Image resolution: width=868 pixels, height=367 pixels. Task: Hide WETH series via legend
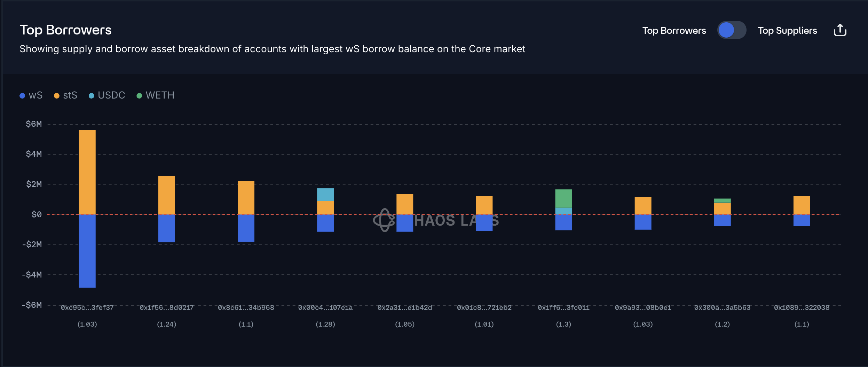(x=160, y=95)
